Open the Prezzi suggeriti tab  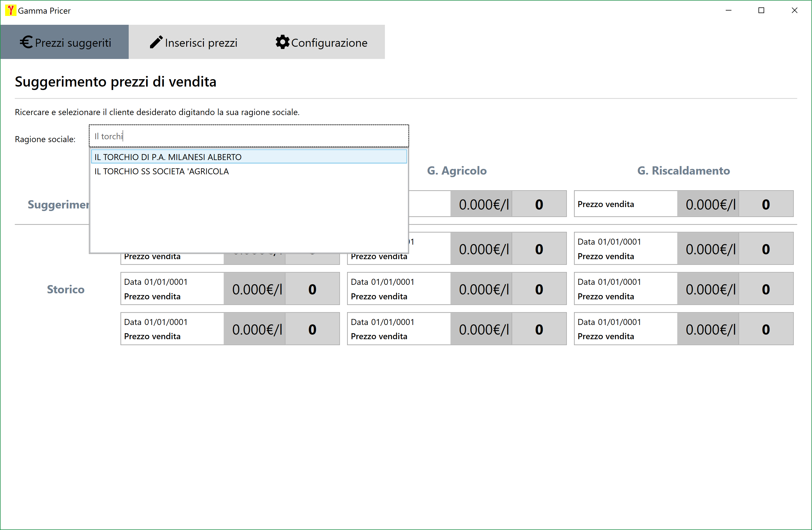point(64,42)
